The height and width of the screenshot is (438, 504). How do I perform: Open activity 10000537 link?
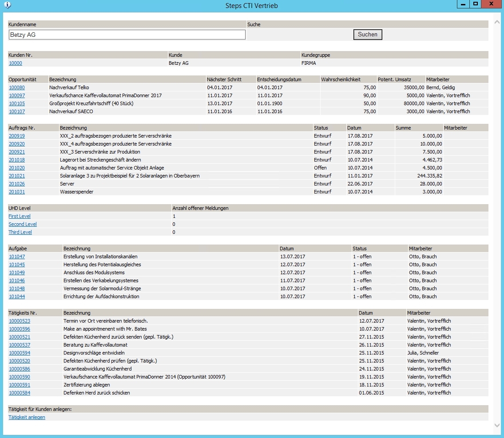[x=20, y=345]
